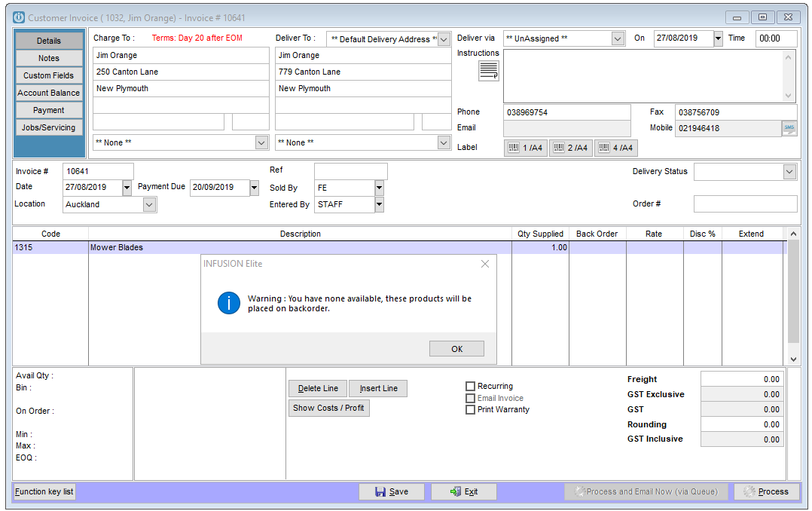Viewport: 812px width, 511px height.
Task: Expand the Delivery Status dropdown
Action: (x=790, y=171)
